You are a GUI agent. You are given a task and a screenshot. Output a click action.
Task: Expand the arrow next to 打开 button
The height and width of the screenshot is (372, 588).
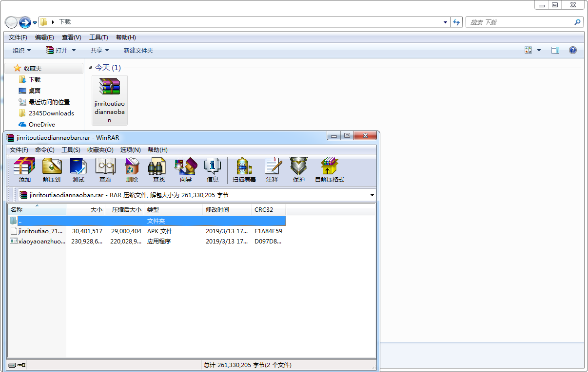point(74,50)
